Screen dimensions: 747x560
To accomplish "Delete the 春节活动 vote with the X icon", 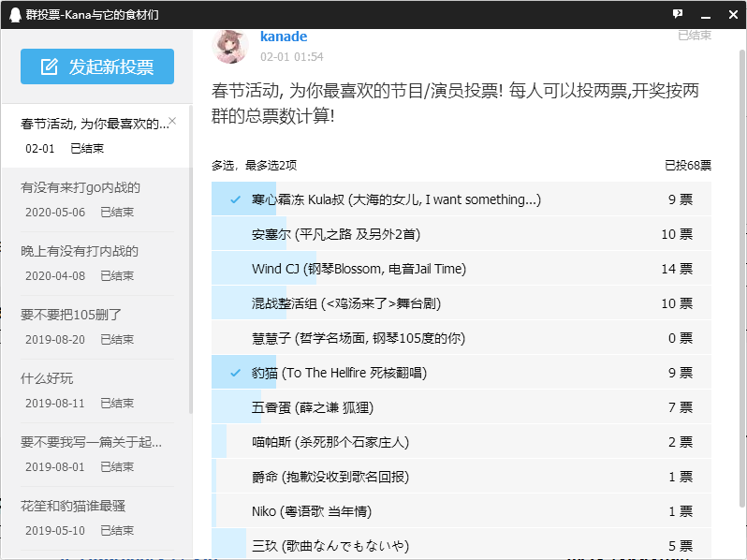I will (x=171, y=121).
